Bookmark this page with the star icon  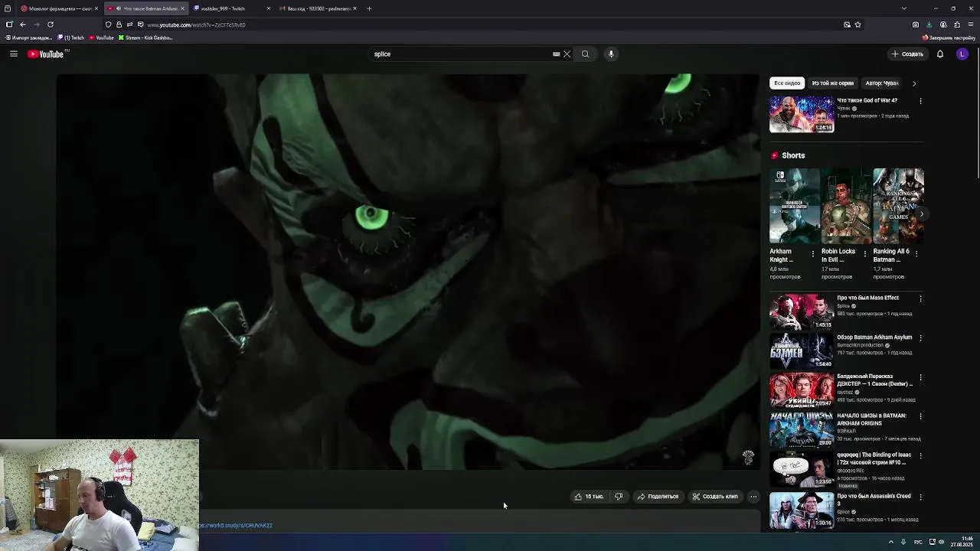(857, 24)
